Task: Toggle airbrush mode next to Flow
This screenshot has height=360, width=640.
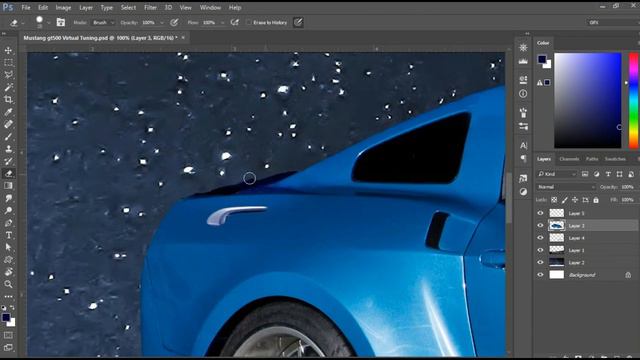Action: pyautogui.click(x=235, y=22)
